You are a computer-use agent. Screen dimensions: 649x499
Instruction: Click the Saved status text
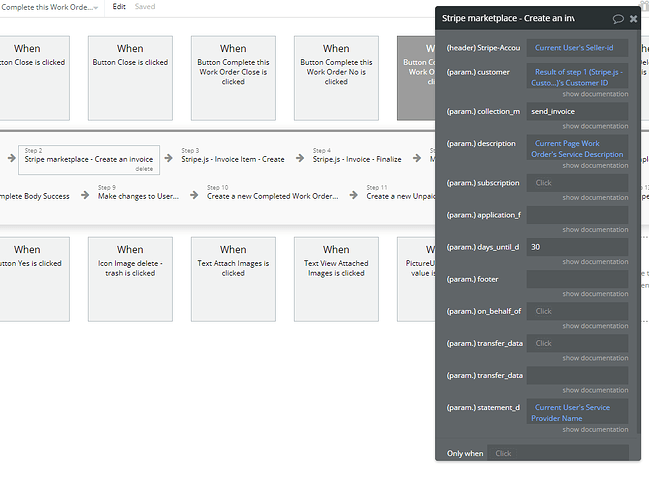click(145, 7)
